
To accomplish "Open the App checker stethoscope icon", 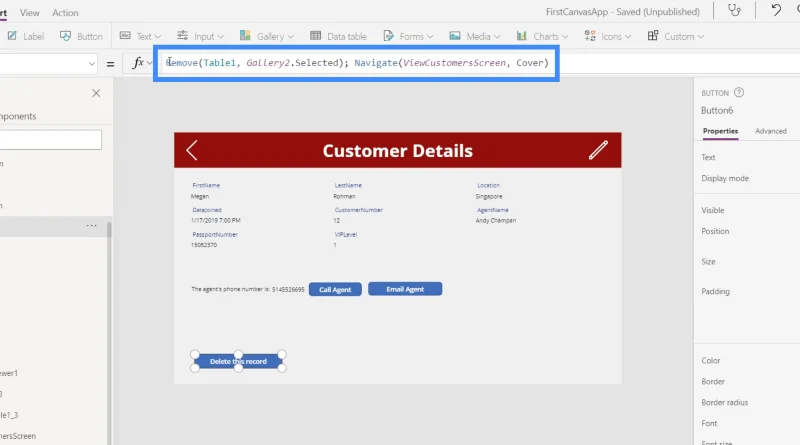I will point(734,11).
